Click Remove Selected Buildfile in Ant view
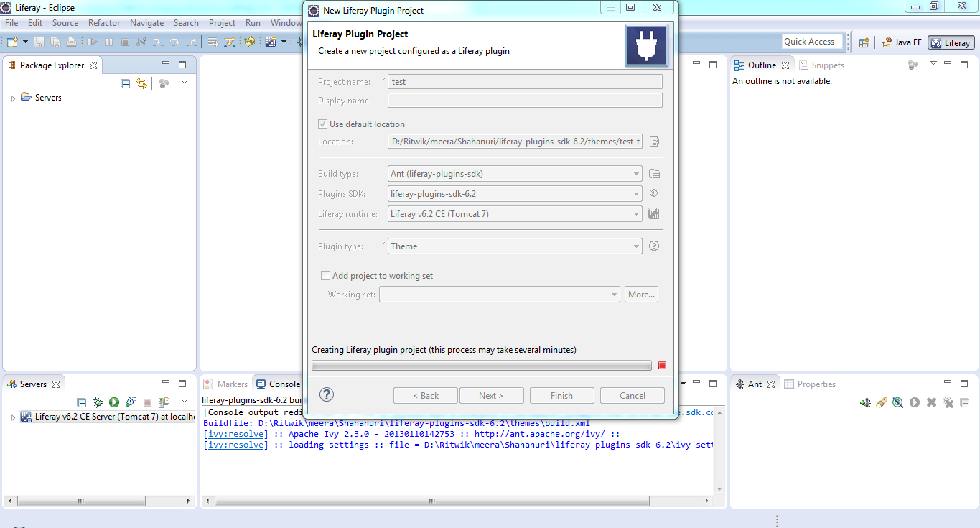Viewport: 980px width, 528px height. click(x=931, y=402)
